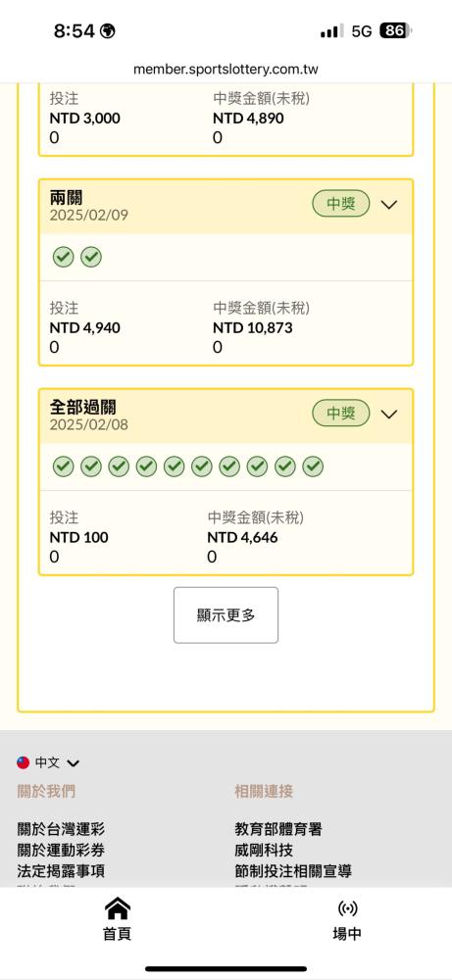
Task: Click first green checkmark in 兩關 card
Action: [x=63, y=257]
